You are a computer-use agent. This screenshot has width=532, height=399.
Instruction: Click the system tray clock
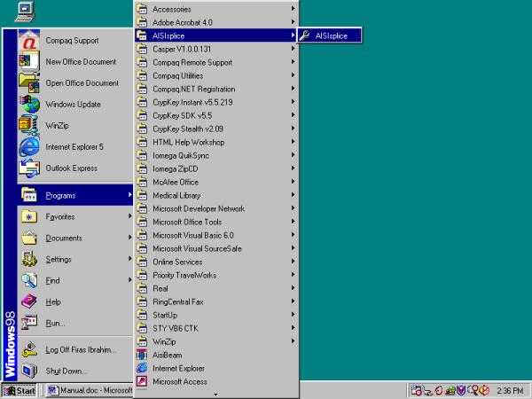[510, 390]
